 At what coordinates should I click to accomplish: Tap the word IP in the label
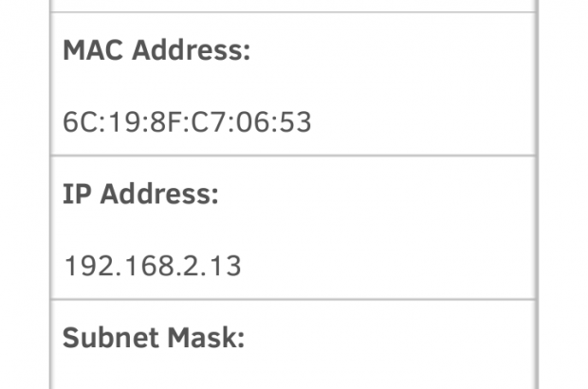pos(77,194)
